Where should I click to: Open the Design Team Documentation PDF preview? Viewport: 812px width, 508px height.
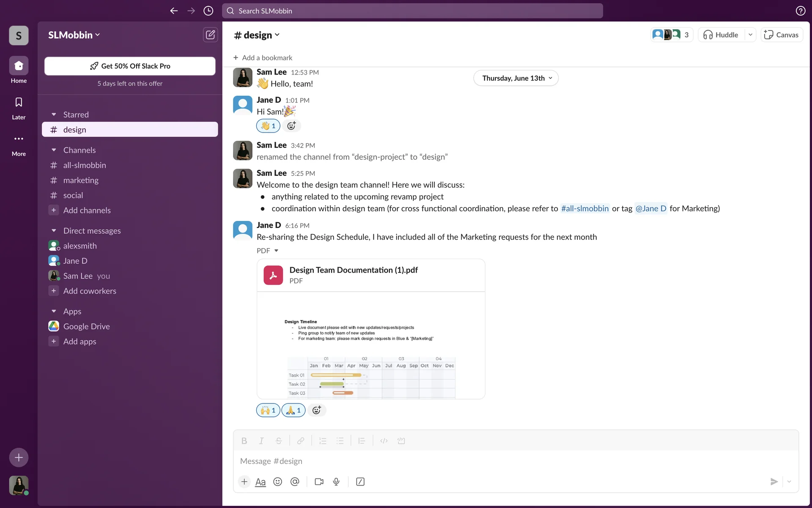(x=370, y=345)
